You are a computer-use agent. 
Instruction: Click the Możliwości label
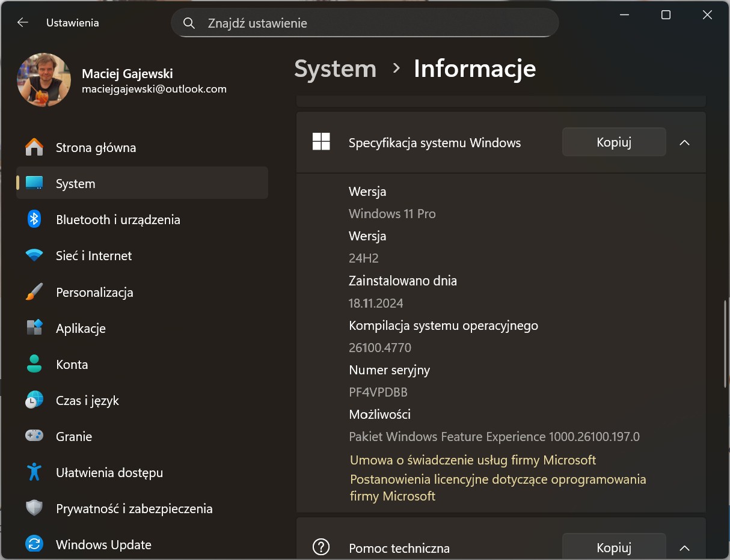pyautogui.click(x=379, y=414)
